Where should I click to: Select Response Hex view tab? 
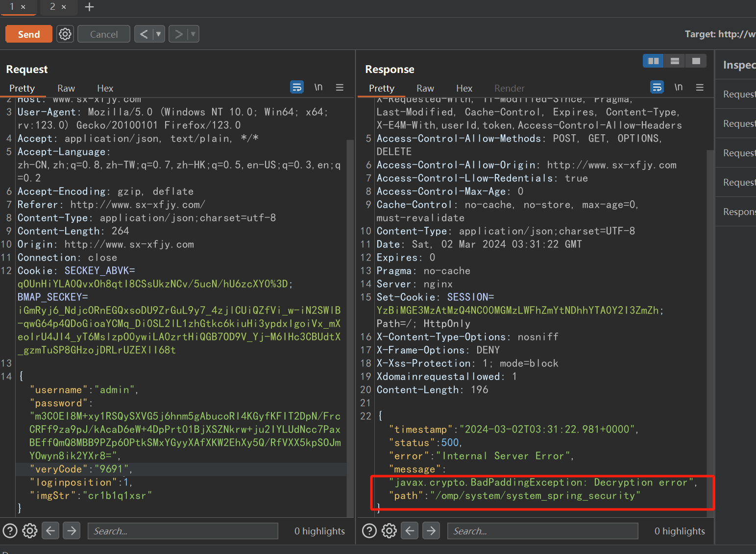(464, 88)
